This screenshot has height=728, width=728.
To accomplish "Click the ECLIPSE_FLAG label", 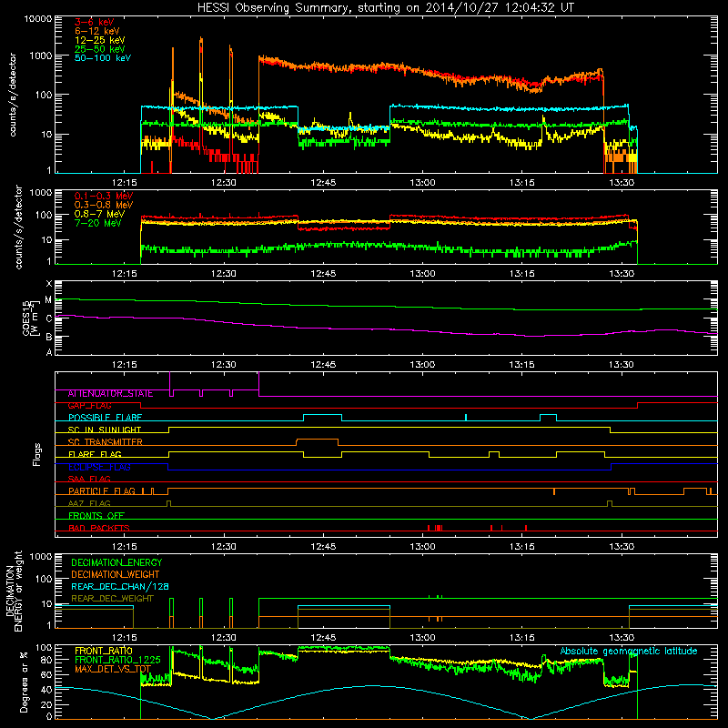I will point(99,467).
